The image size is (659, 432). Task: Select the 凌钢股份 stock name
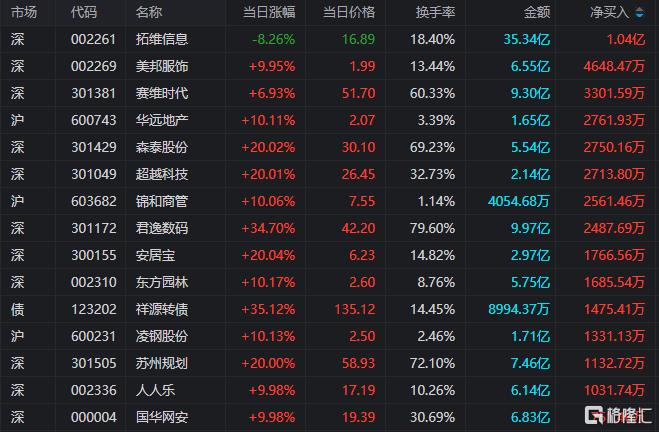(162, 336)
